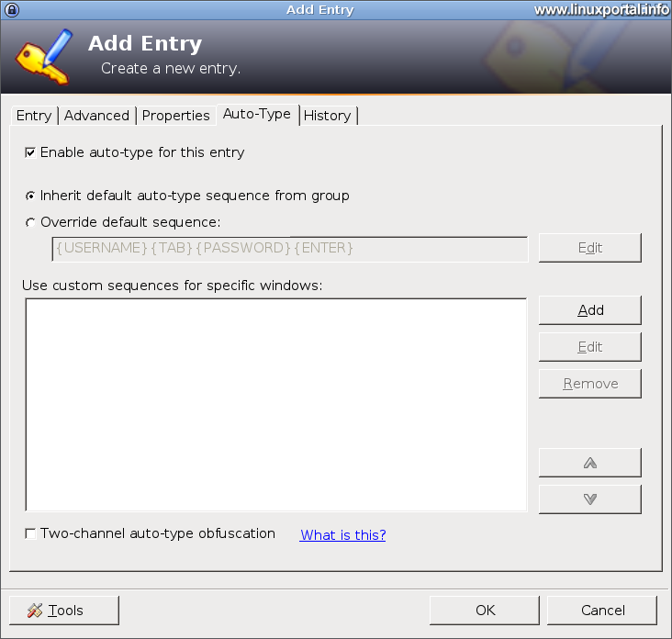Screen dimensions: 672x639
Task: Switch to the Entry tab
Action: pos(34,116)
